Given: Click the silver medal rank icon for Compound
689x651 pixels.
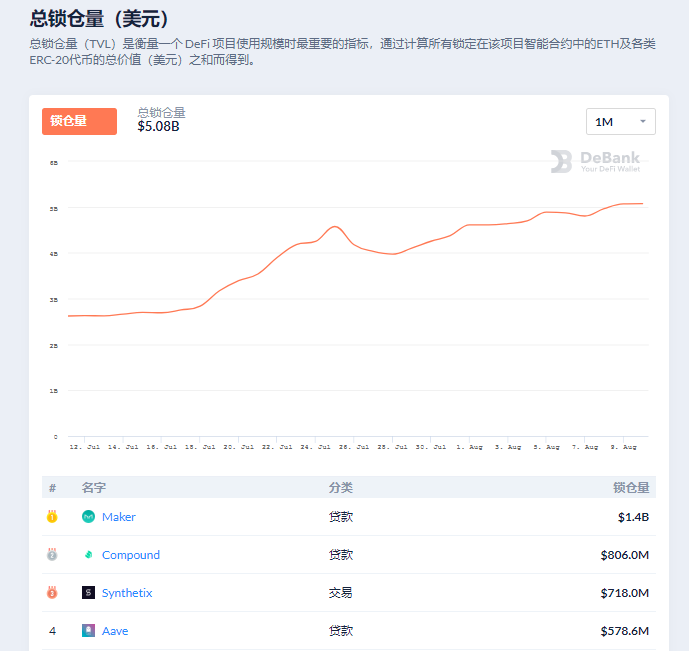Looking at the screenshot, I should (52, 554).
